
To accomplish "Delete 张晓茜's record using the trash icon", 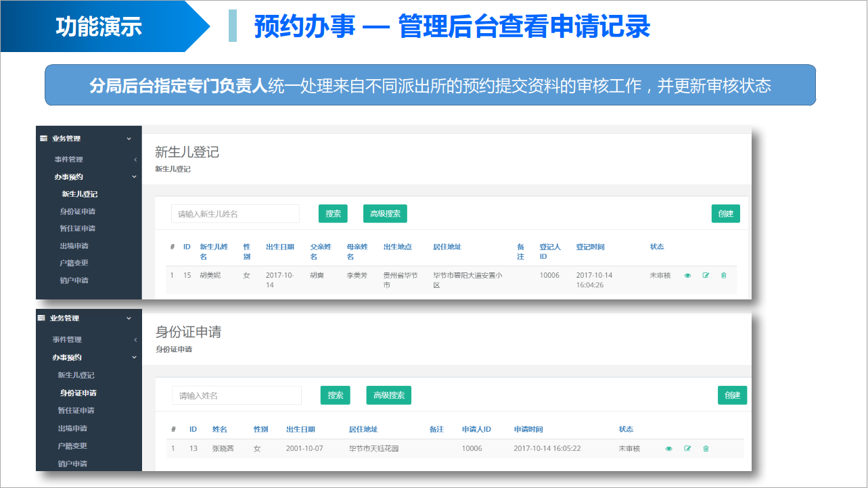I will (x=706, y=449).
